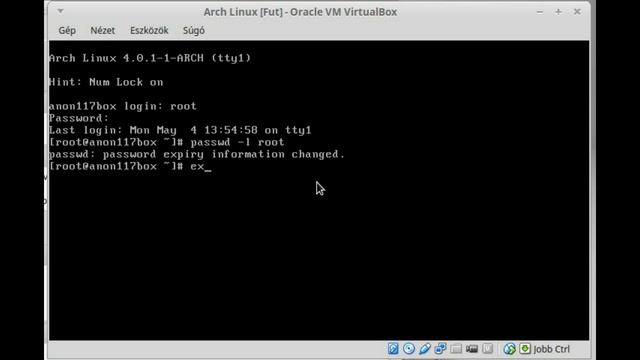Click the USB devices status icon
This screenshot has height=360, width=640.
424,349
